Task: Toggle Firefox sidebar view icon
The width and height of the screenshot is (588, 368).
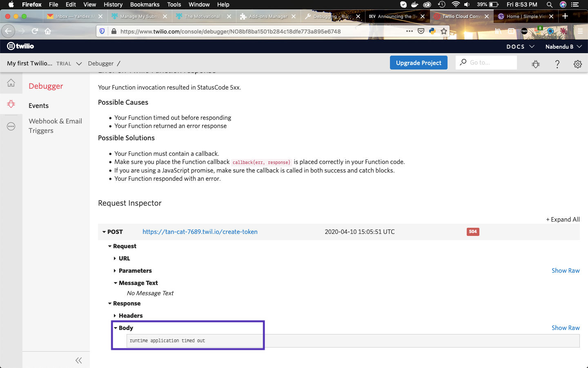Action: click(511, 31)
